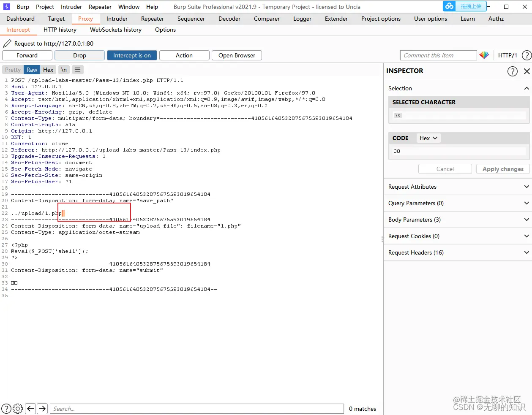This screenshot has width=532, height=415.
Task: Open the editor hamburger menu icon
Action: (78, 70)
